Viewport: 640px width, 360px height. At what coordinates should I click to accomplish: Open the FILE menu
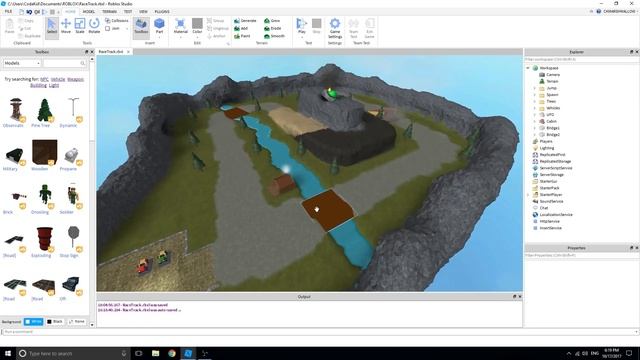[8, 12]
